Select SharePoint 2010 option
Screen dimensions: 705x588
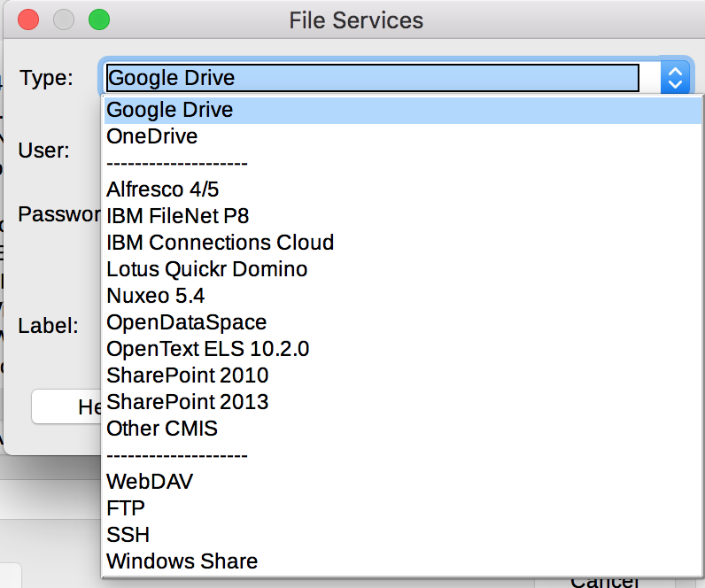[x=403, y=375]
